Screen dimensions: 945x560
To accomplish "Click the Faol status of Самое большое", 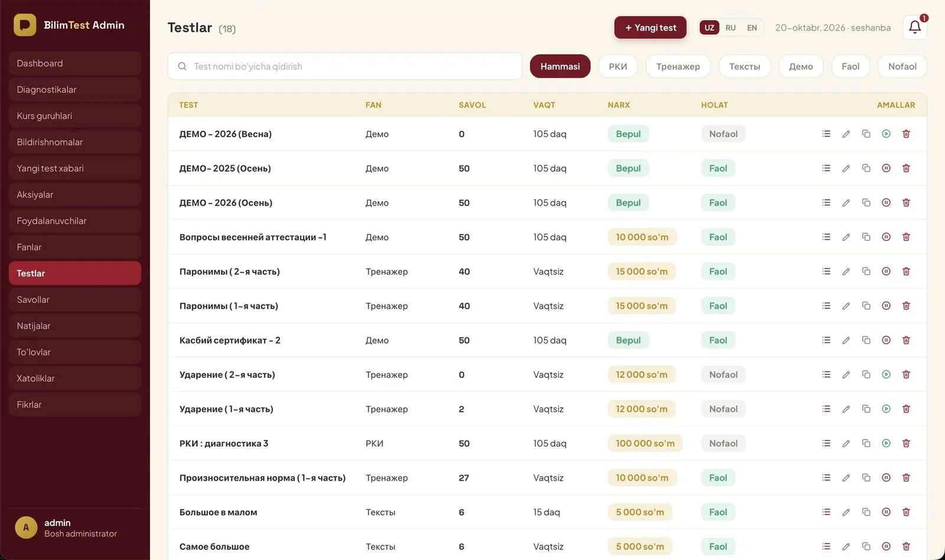I will click(x=718, y=546).
